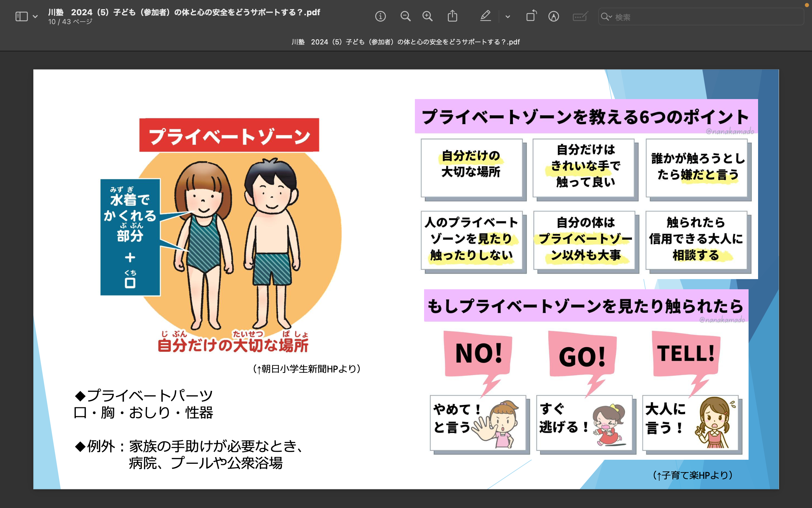This screenshot has width=812, height=508.
Task: Rotate the page with the rotate icon
Action: click(x=531, y=16)
